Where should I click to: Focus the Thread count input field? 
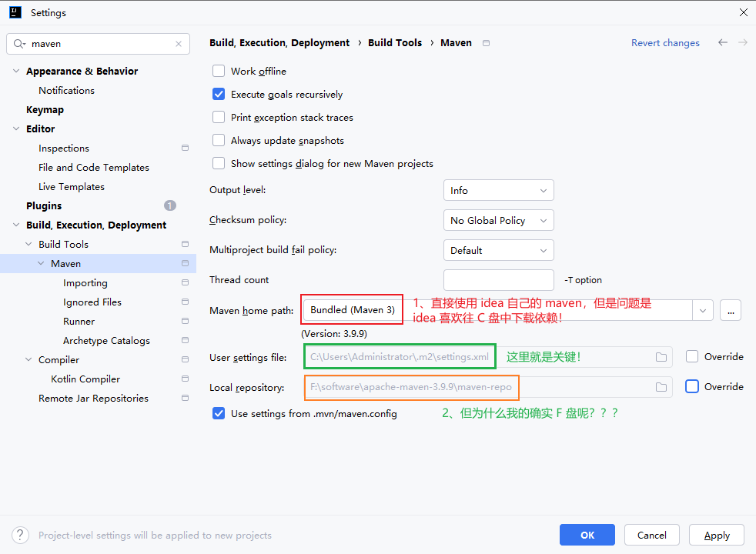pos(499,280)
